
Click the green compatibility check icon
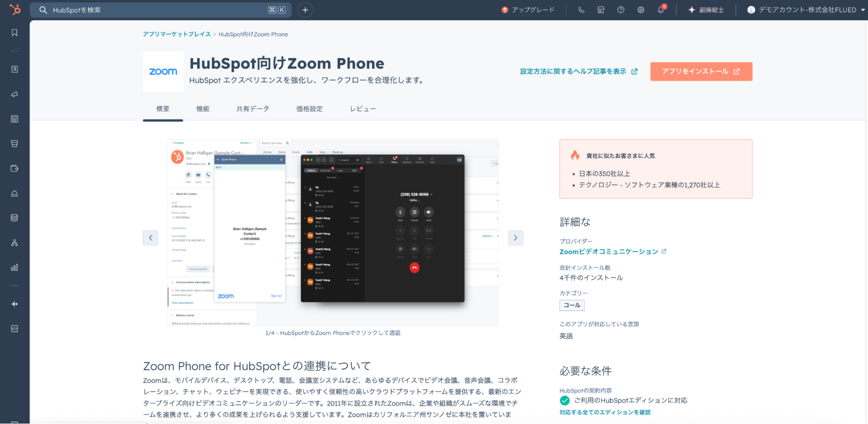(x=565, y=401)
